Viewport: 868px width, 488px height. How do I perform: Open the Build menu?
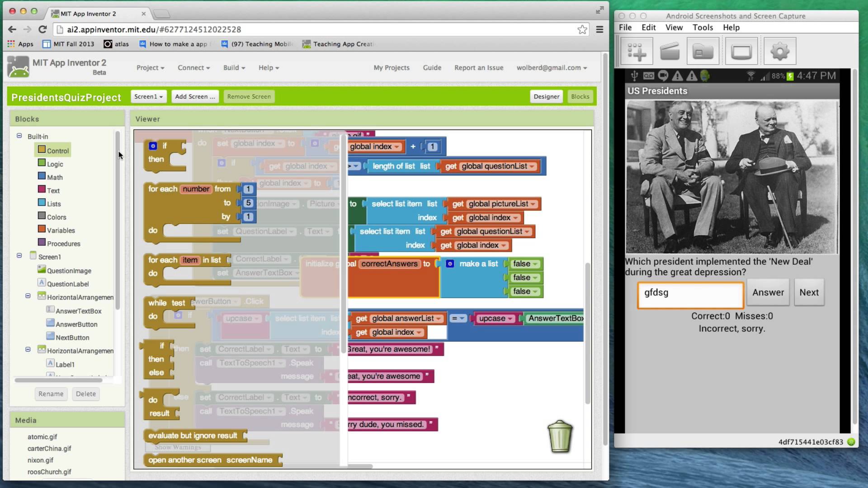[234, 68]
